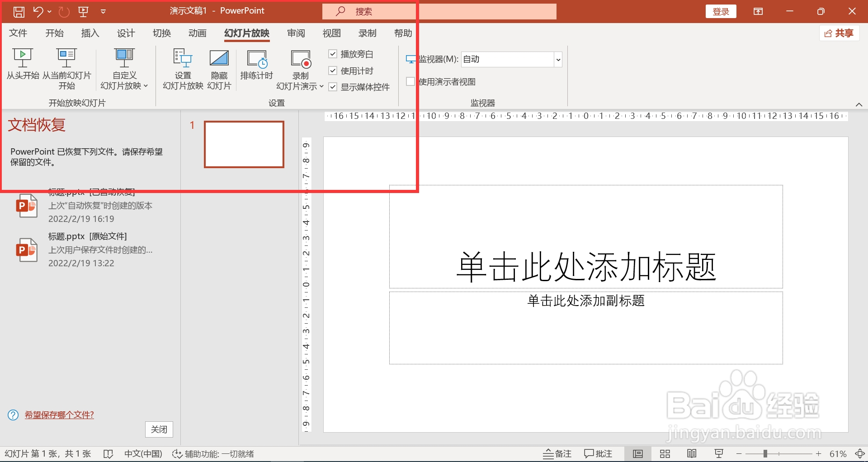868x462 pixels.
Task: Click the zoom slider handle
Action: pos(765,454)
